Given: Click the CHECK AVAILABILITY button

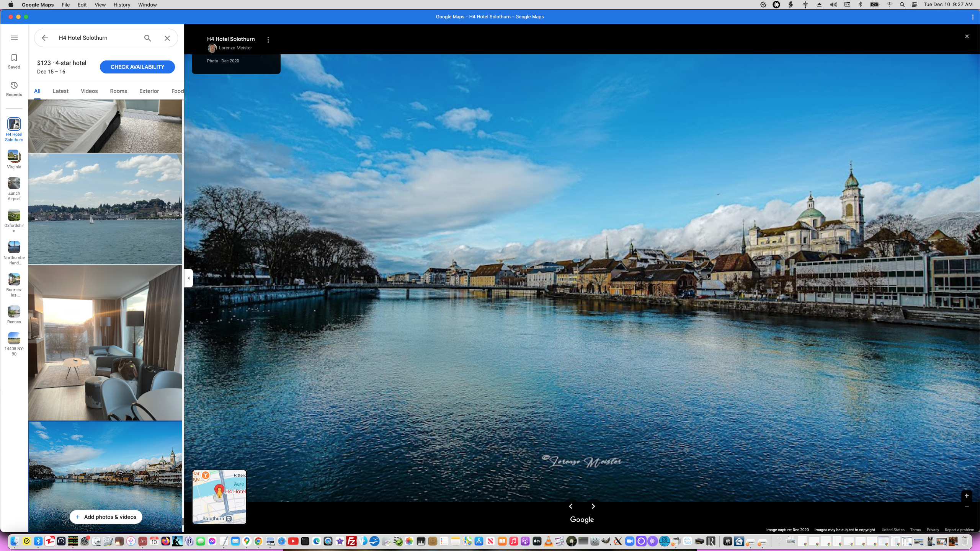Looking at the screenshot, I should [x=137, y=67].
